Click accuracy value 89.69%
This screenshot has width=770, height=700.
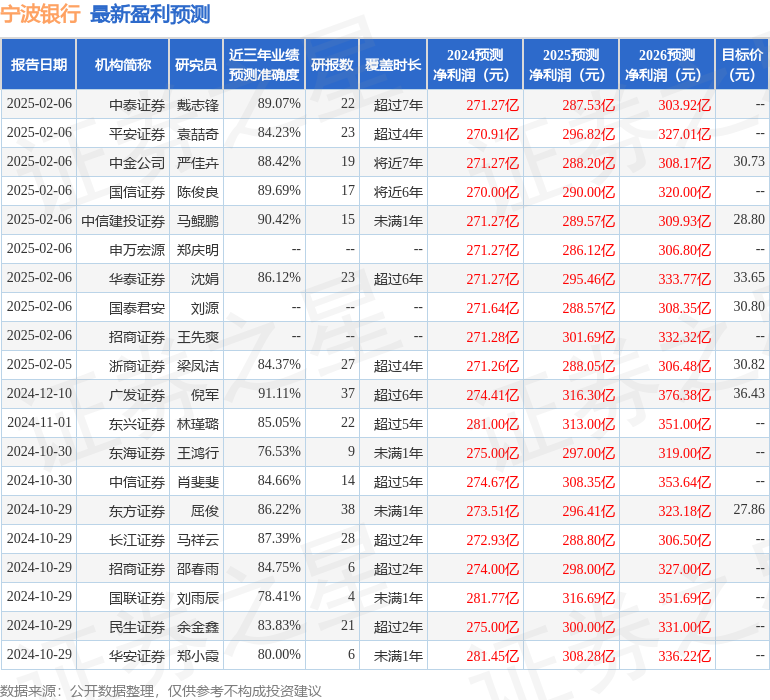(x=279, y=191)
